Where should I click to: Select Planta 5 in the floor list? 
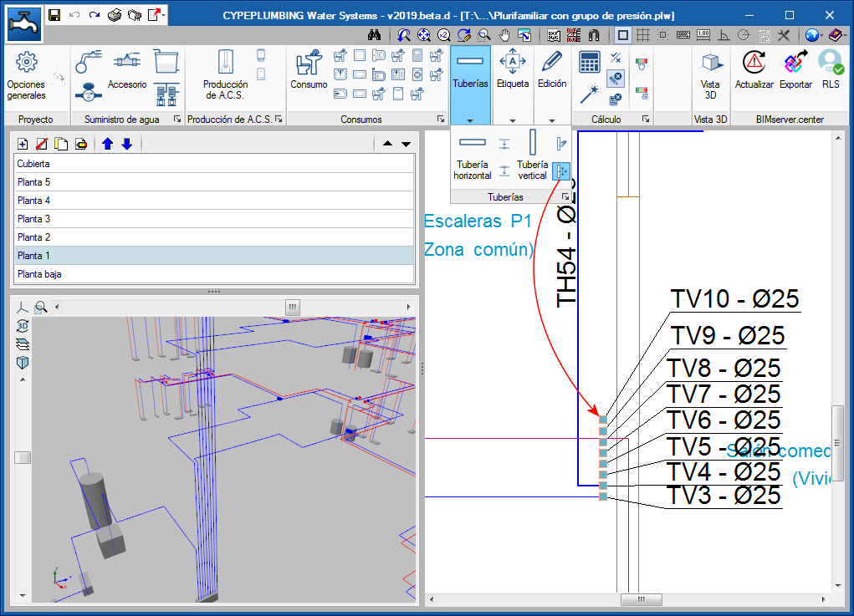214,182
